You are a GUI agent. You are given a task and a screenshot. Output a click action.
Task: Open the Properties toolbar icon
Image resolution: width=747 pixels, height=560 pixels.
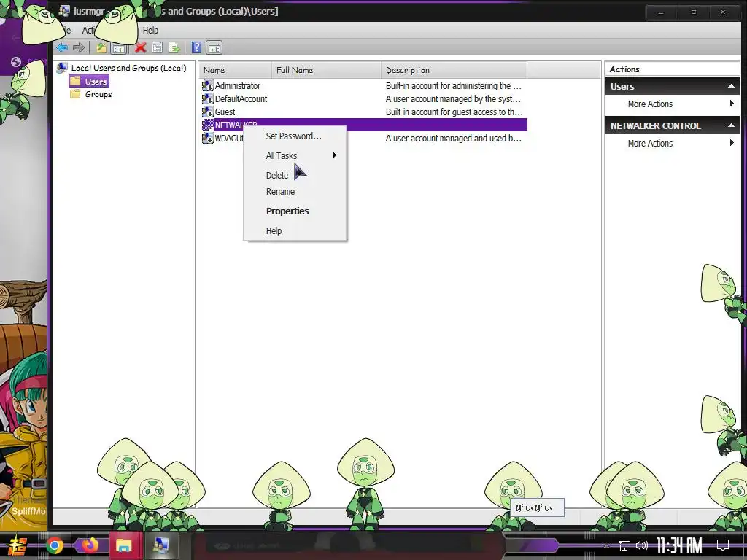point(158,47)
